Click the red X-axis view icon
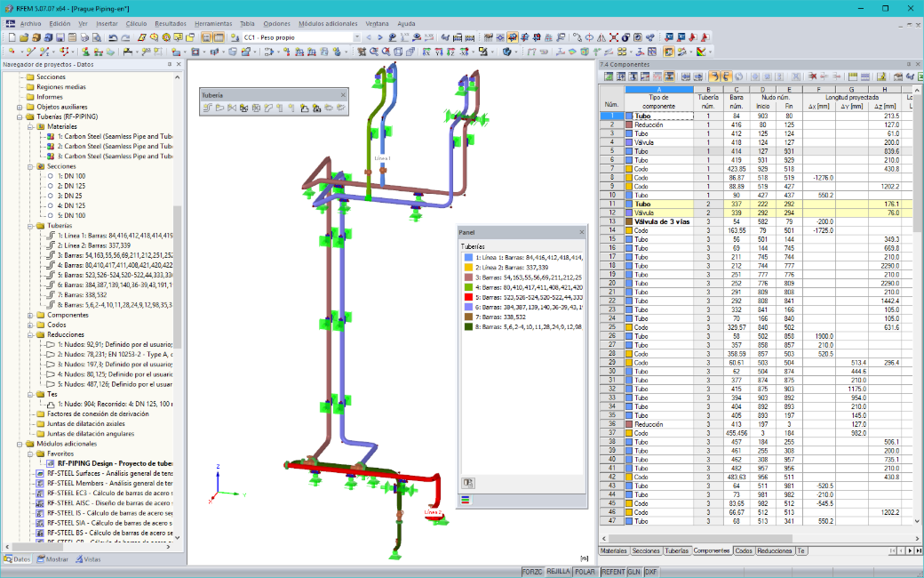924x578 pixels. pos(426,52)
